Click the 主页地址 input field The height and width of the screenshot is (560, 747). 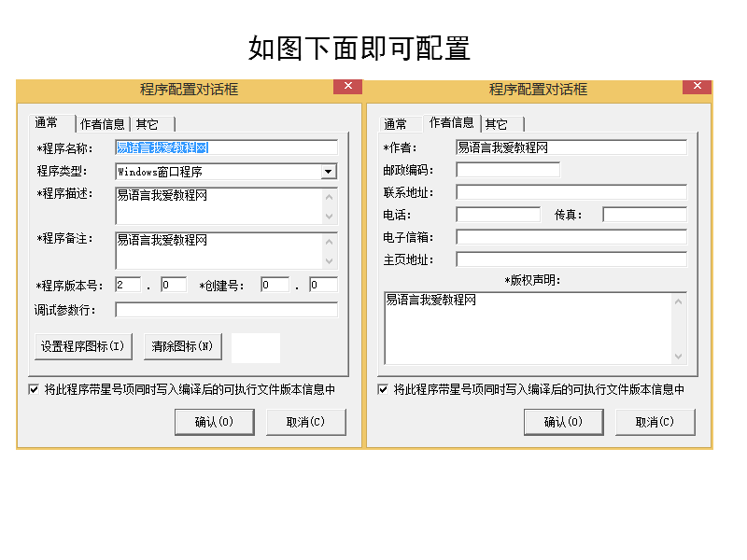pyautogui.click(x=571, y=259)
